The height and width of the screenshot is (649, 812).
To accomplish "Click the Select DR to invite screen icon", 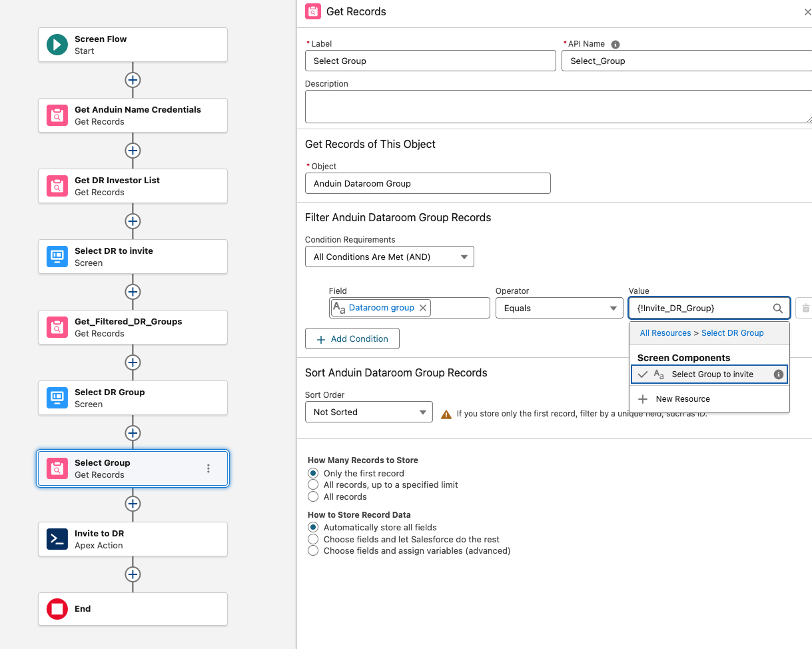I will (57, 257).
